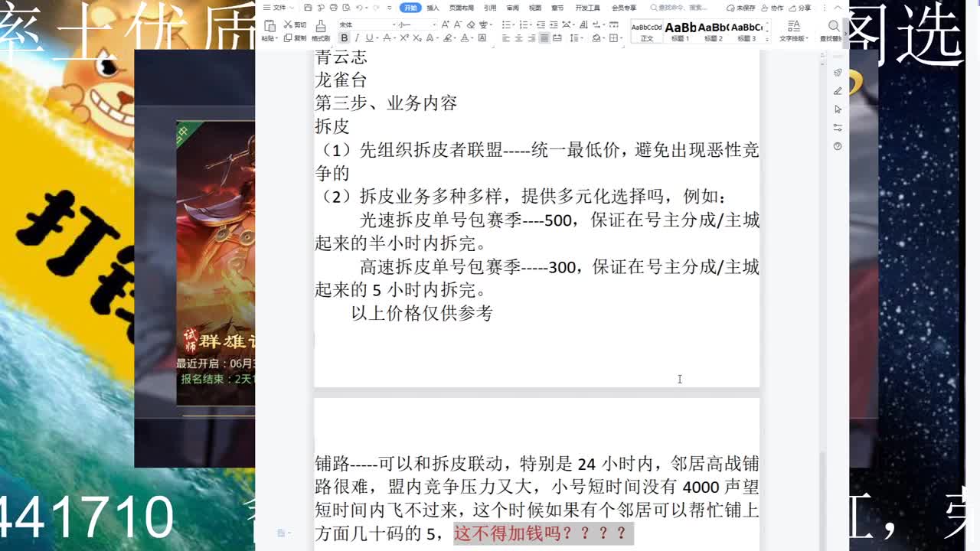Click the text effects outlined A icon
Viewport: 980px width, 551px height.
(430, 37)
